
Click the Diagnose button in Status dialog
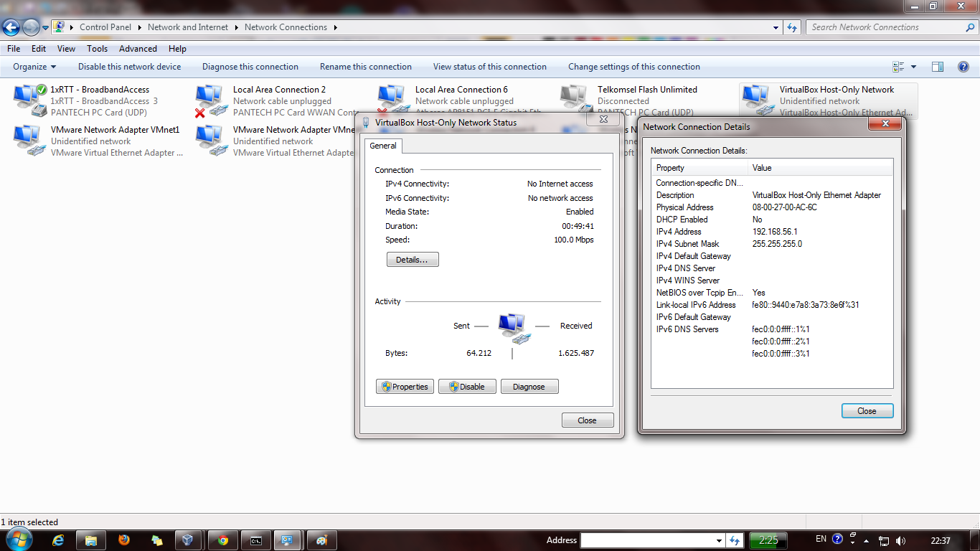[529, 387]
